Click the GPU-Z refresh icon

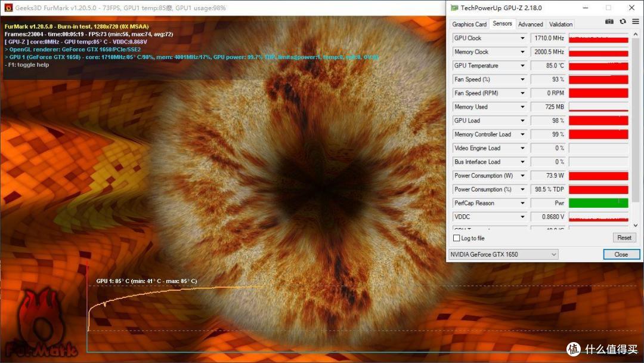(623, 21)
